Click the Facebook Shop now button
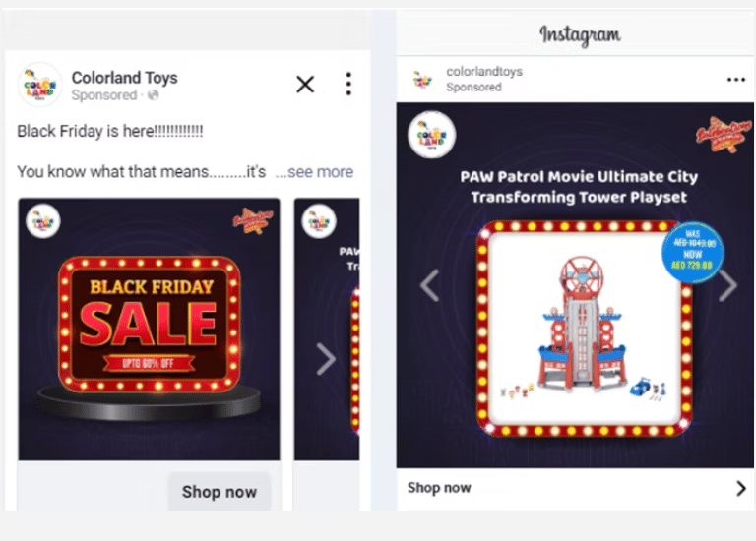This screenshot has height=541, width=756. tap(220, 492)
